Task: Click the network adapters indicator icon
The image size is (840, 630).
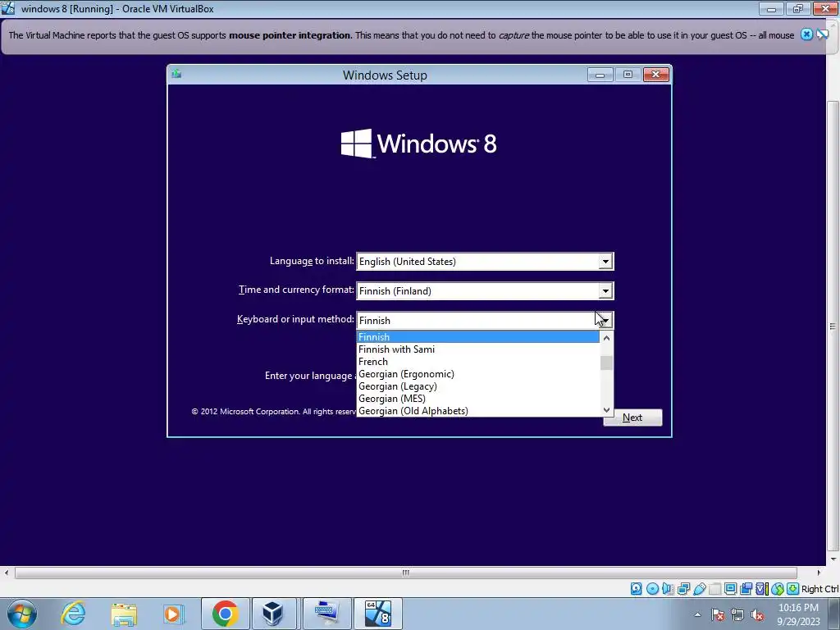Action: (683, 589)
